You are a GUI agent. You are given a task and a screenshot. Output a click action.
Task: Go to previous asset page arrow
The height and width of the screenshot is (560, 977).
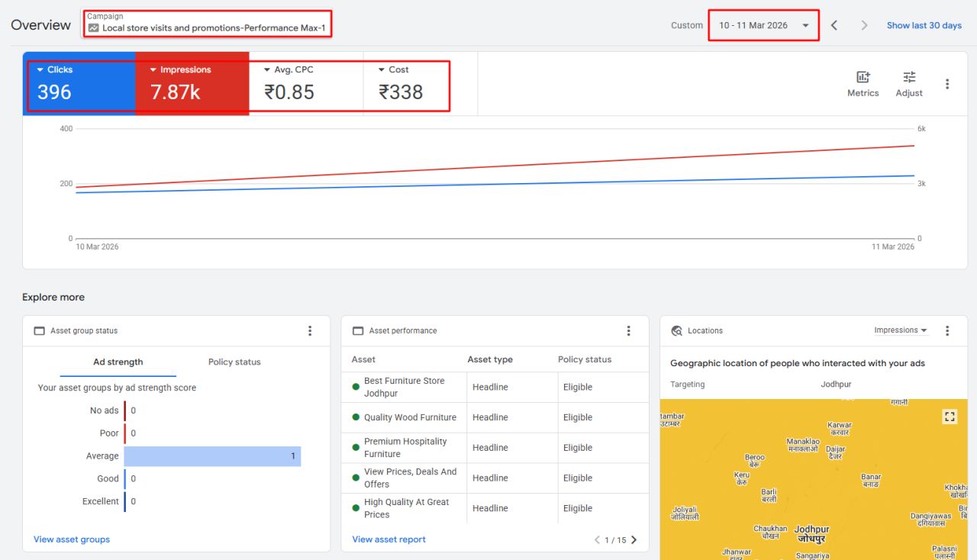(597, 540)
